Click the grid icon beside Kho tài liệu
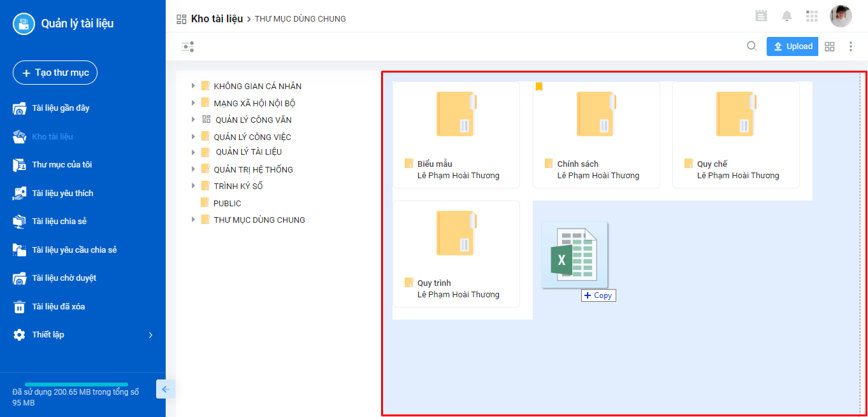 click(182, 19)
